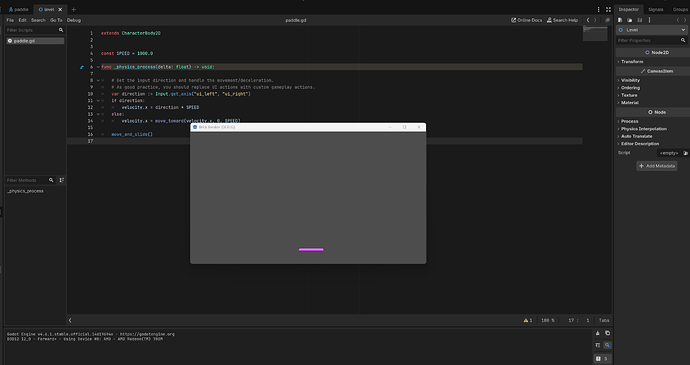Image resolution: width=690 pixels, height=365 pixels.
Task: Collapse the comment fold arrow on line 8
Action: click(x=98, y=81)
